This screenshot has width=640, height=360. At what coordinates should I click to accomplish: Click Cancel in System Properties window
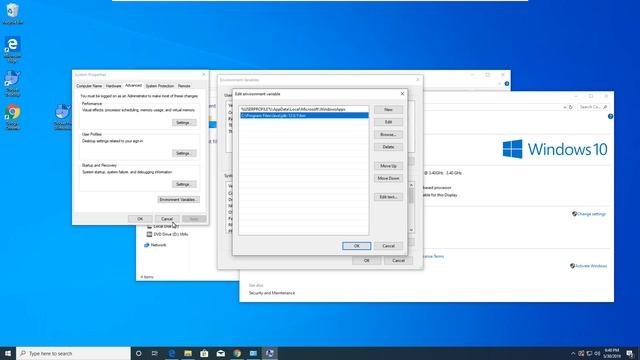(167, 219)
